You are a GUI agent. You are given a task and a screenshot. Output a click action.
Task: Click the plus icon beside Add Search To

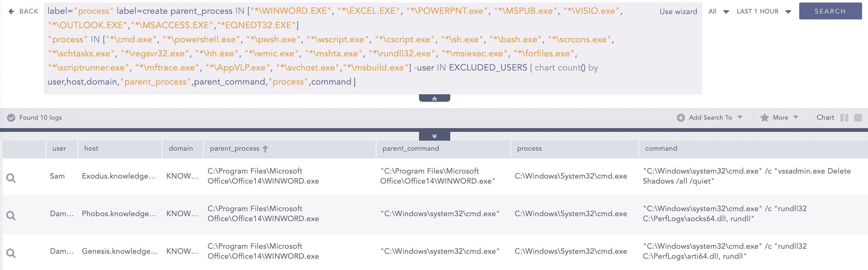pos(681,117)
